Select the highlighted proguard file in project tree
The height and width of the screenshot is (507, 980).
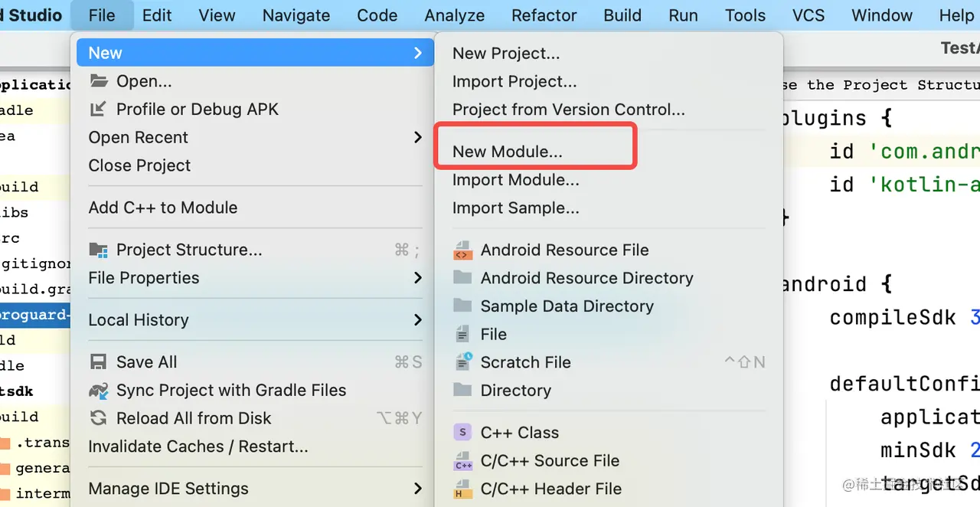(x=34, y=315)
